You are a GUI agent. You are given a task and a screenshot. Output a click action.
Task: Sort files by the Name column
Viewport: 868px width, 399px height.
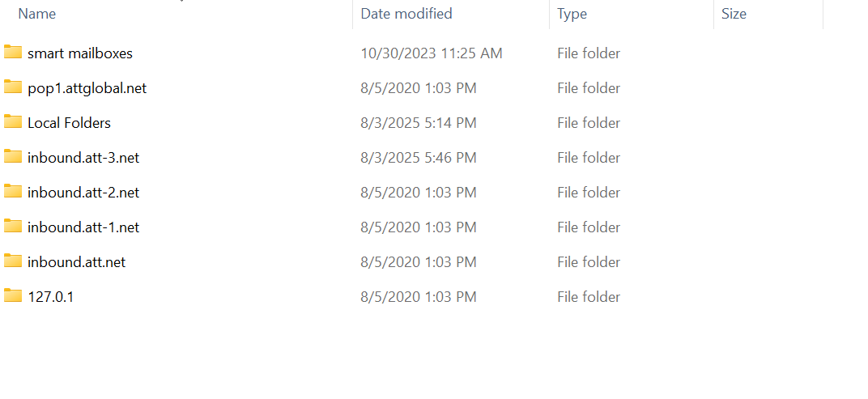tap(37, 14)
